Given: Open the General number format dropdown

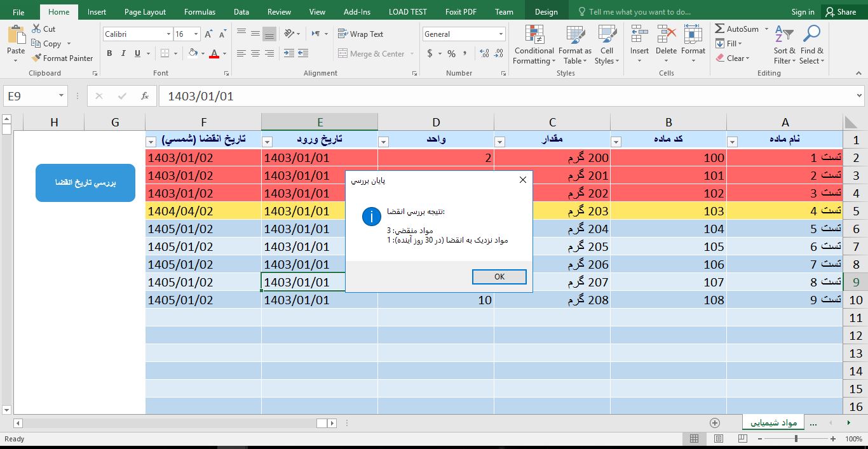Looking at the screenshot, I should coord(501,34).
